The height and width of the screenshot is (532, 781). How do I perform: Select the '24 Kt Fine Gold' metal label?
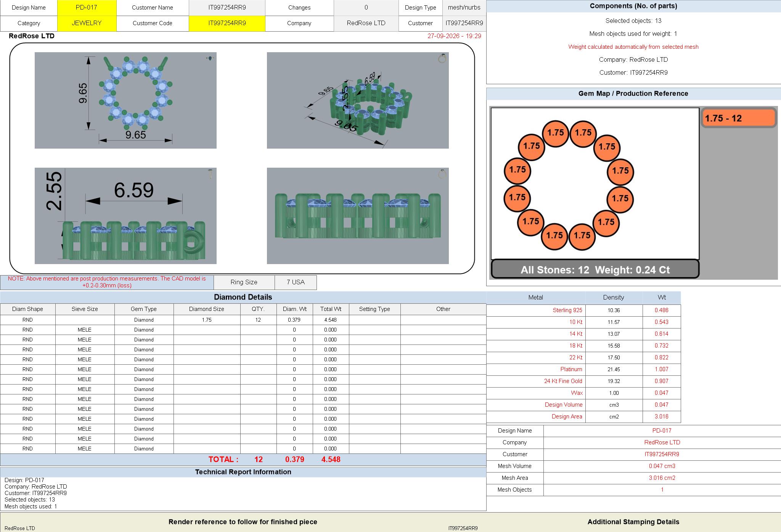click(563, 381)
